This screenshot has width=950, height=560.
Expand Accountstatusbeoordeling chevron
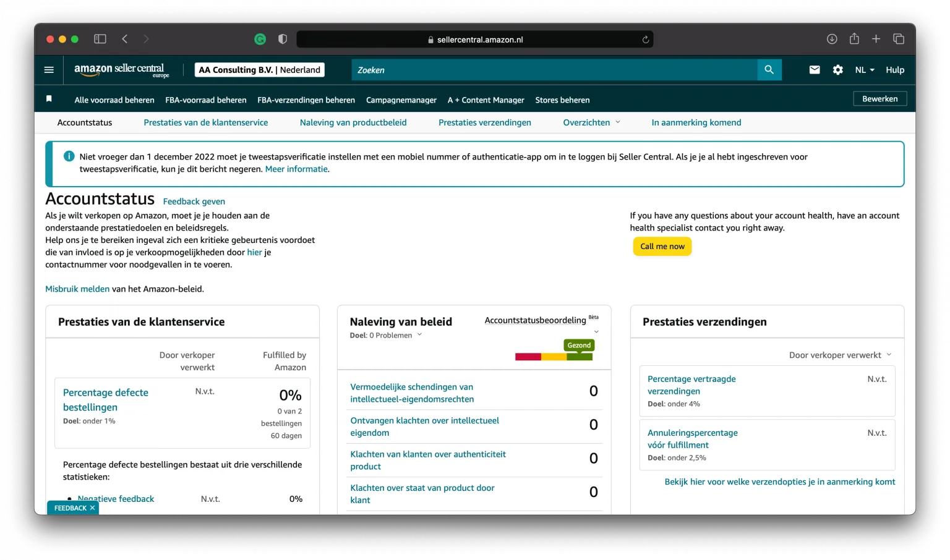(596, 332)
